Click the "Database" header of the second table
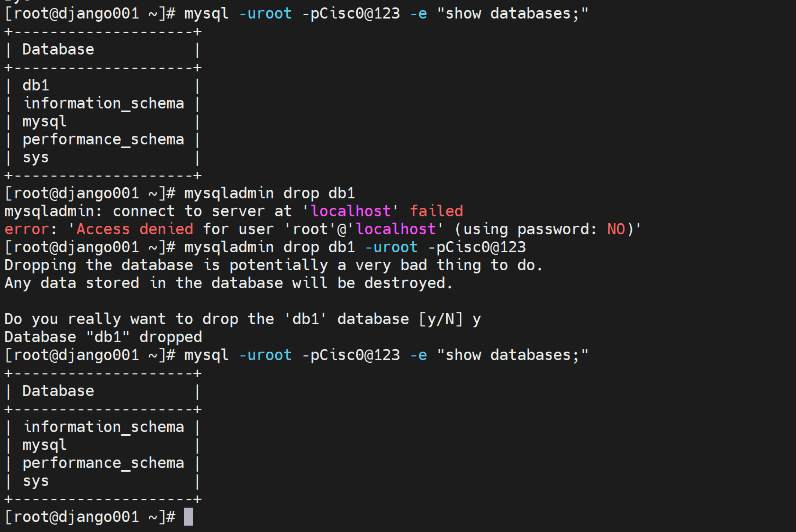Viewport: 796px width, 532px height. click(58, 391)
